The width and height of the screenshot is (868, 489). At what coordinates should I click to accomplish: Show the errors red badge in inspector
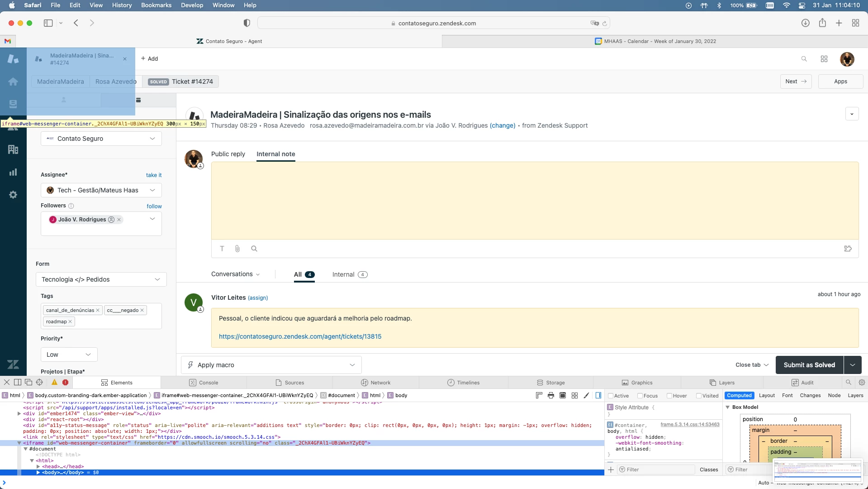[x=65, y=382]
